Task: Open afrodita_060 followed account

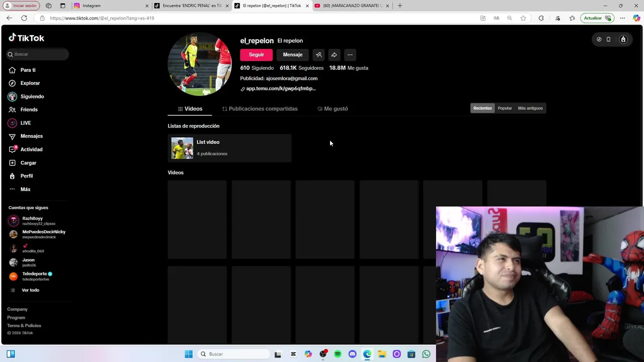Action: pos(28,248)
